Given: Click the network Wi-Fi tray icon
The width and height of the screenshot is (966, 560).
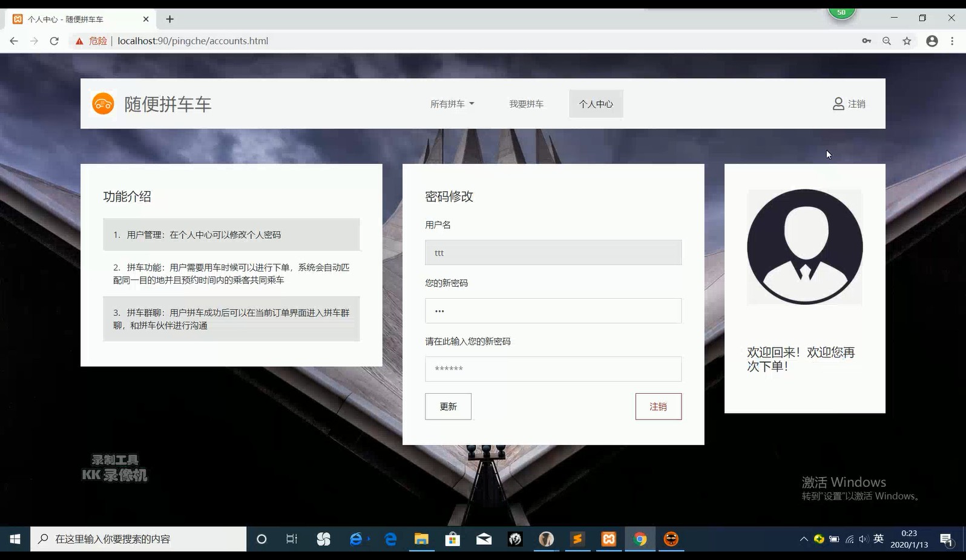Looking at the screenshot, I should pos(849,539).
